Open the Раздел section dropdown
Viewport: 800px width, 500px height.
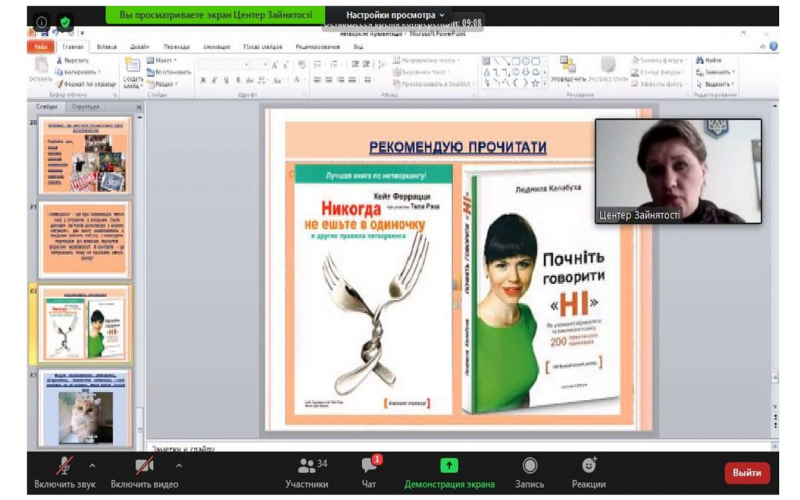coord(163,84)
